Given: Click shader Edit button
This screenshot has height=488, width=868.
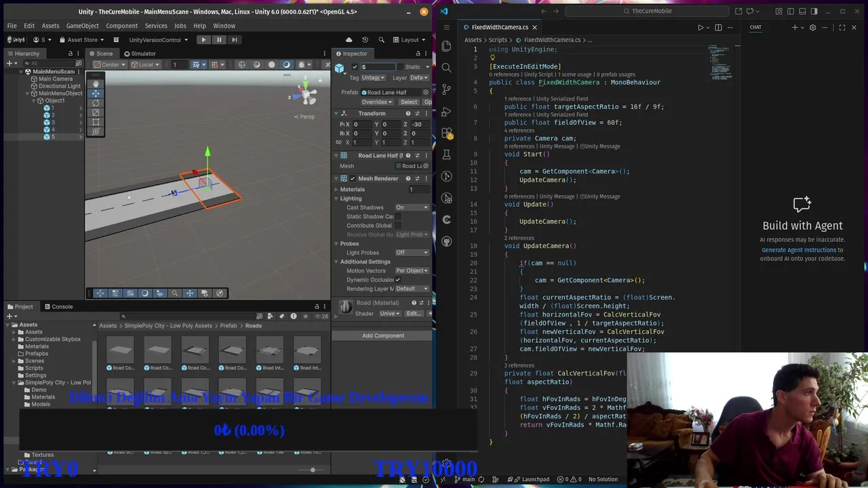Looking at the screenshot, I should click(x=414, y=314).
